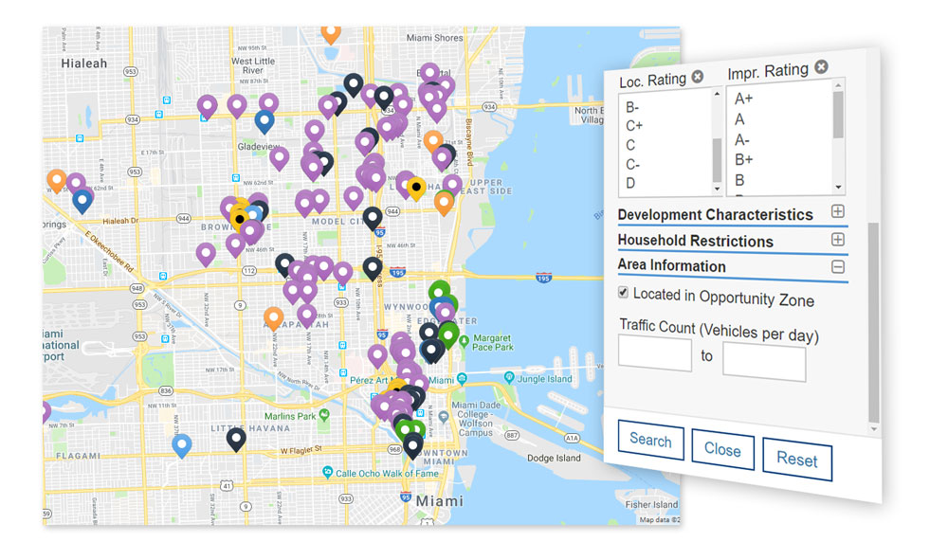948x560 pixels.
Task: Collapse the Area Information section
Action: click(838, 267)
